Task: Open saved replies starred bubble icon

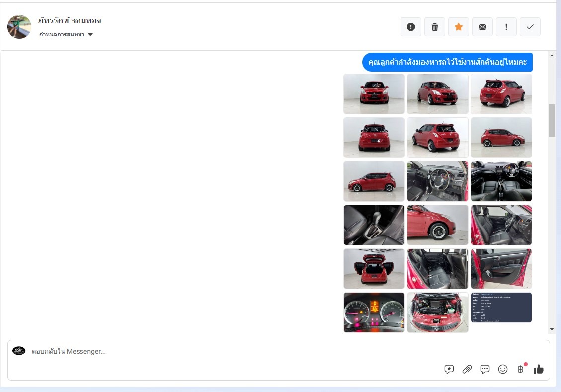Action: tap(449, 369)
